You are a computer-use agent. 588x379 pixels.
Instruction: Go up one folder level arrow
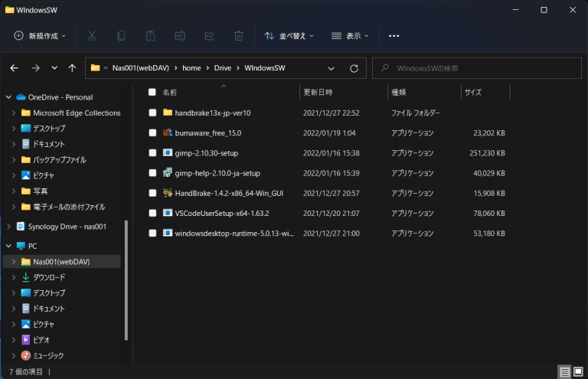tap(72, 68)
